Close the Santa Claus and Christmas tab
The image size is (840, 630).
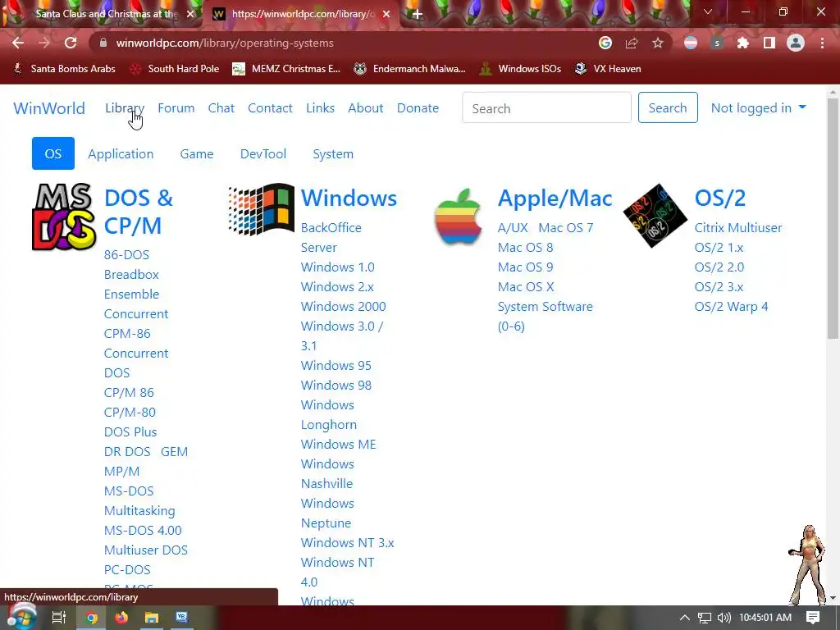190,15
